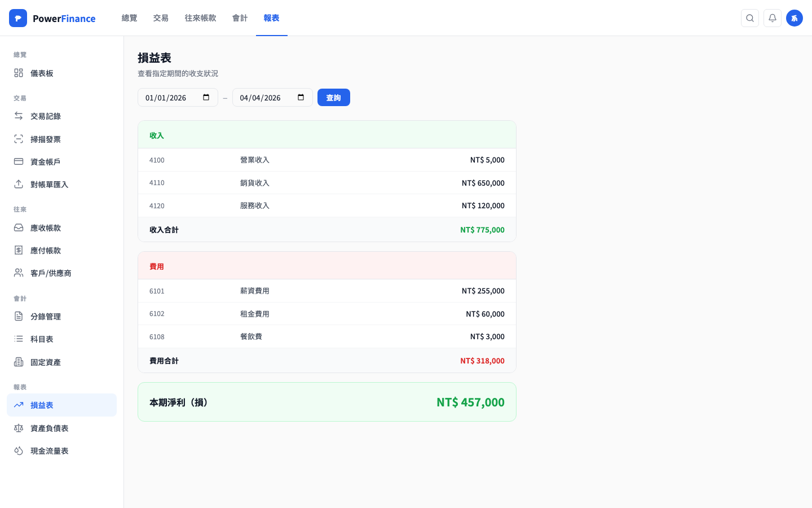
Task: Select the 薪資費用 row 6101
Action: (326, 291)
